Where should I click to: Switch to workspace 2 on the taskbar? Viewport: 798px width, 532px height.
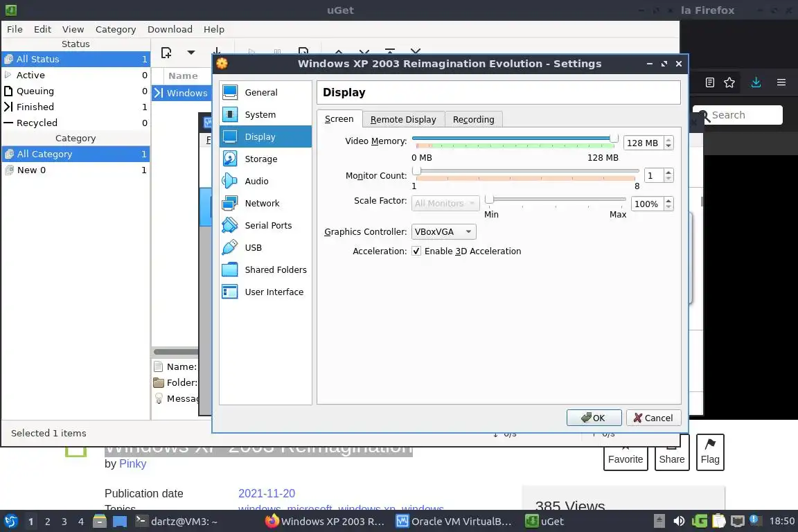[x=47, y=522]
